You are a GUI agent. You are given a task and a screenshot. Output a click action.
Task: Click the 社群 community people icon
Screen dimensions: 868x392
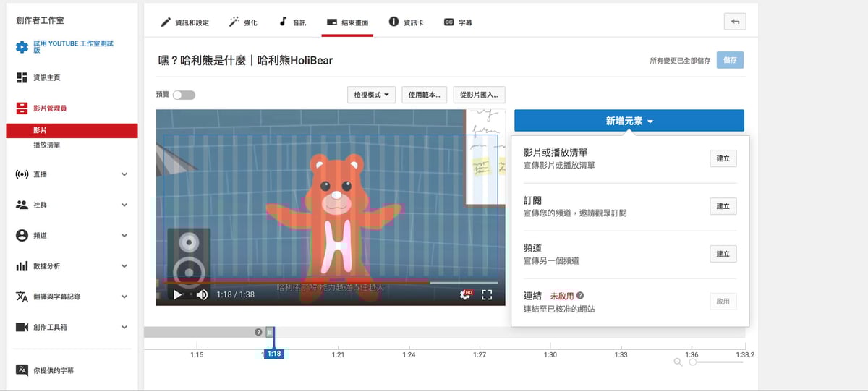(22, 205)
